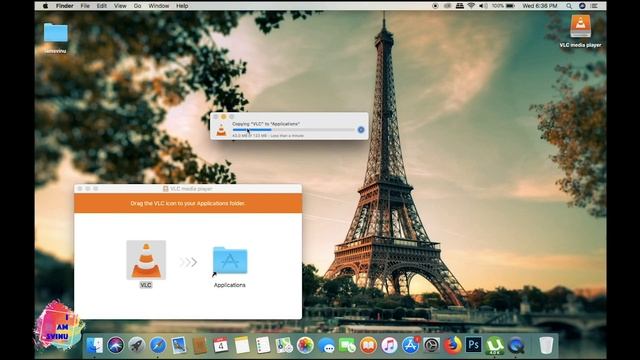Open FaceTime in the Dock
This screenshot has width=640, height=360.
(347, 345)
